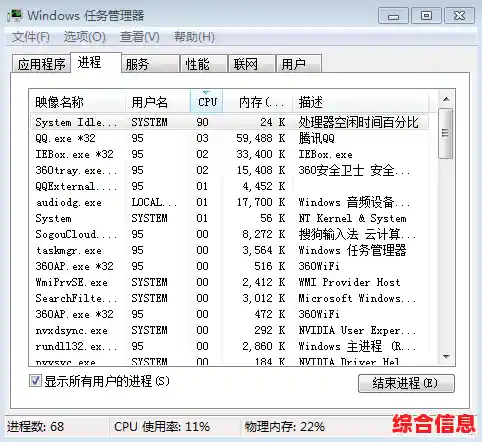This screenshot has width=482, height=442.
Task: Click the 腾讯QQ description cell
Action: point(317,138)
